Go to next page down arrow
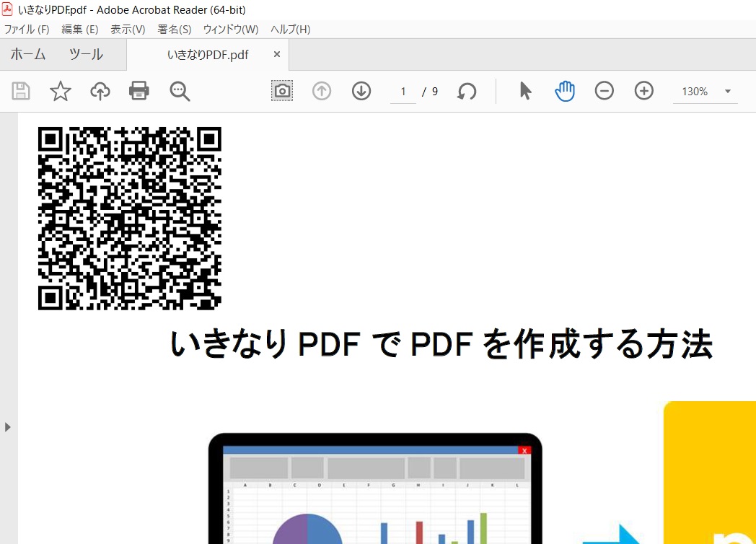756x544 pixels. coord(361,91)
